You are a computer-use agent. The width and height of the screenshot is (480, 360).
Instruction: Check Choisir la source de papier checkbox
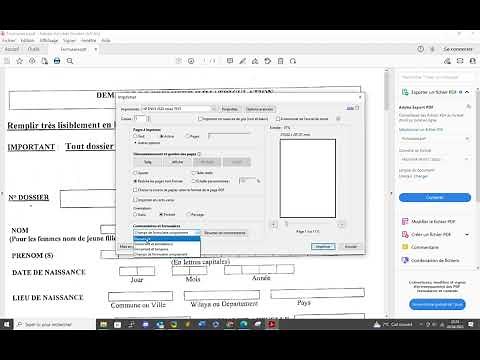135,190
